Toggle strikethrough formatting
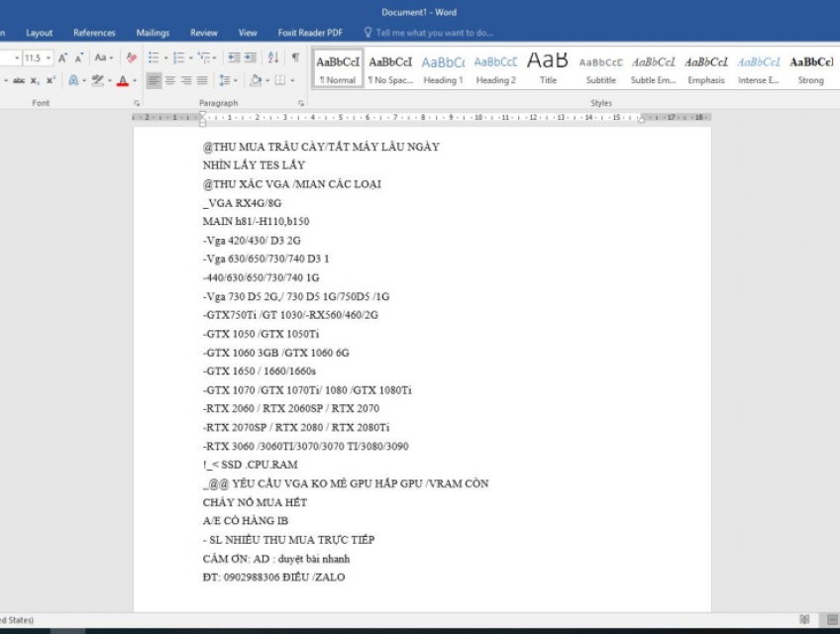Screen dimensions: 840x634 18,80
